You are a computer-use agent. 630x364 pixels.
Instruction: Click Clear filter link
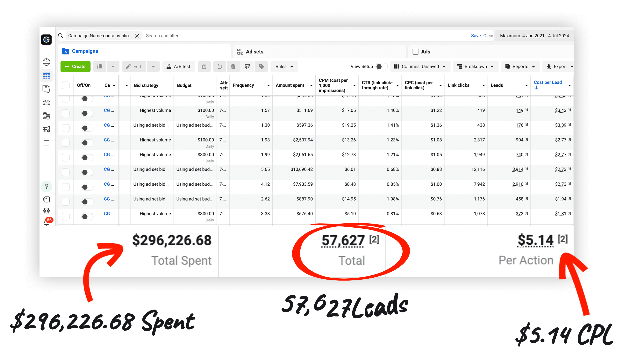(488, 36)
